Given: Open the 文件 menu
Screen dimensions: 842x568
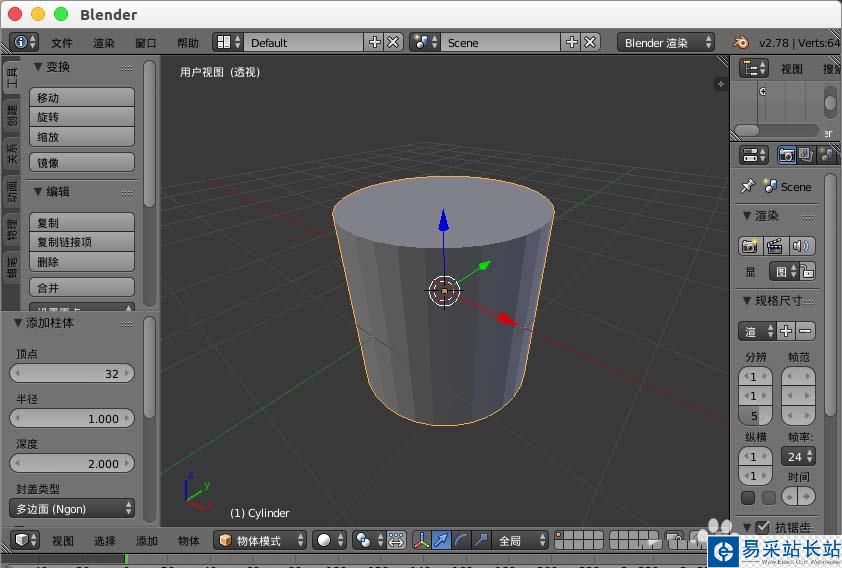Looking at the screenshot, I should pos(62,43).
